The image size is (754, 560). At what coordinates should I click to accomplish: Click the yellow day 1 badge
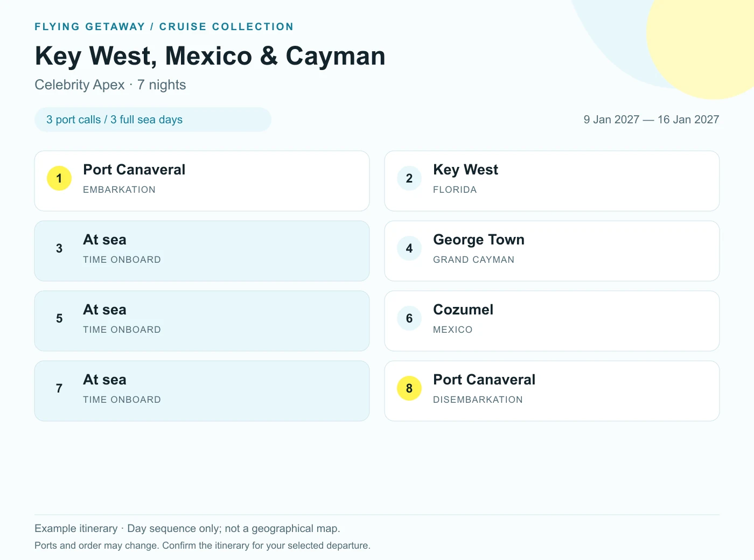[59, 178]
